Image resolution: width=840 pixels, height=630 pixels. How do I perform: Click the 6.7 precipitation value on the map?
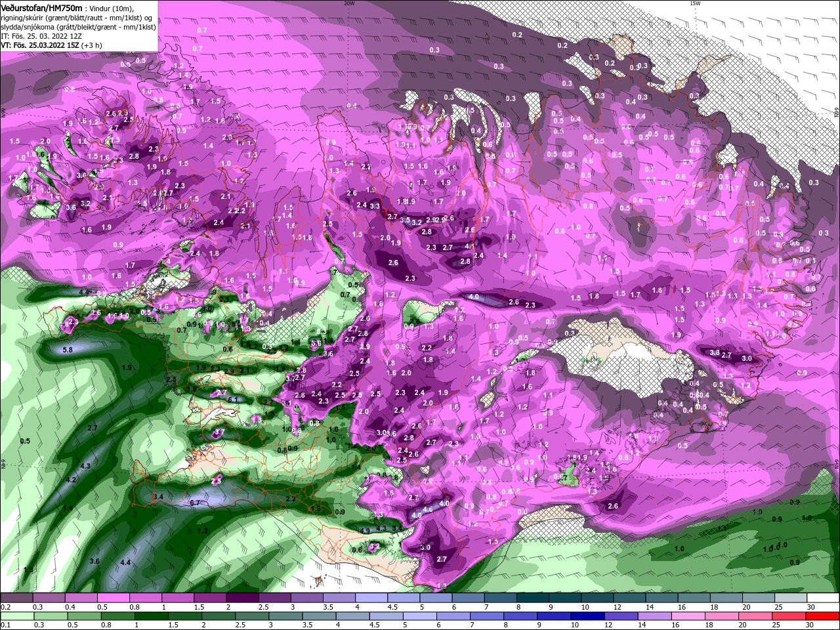coord(194,503)
